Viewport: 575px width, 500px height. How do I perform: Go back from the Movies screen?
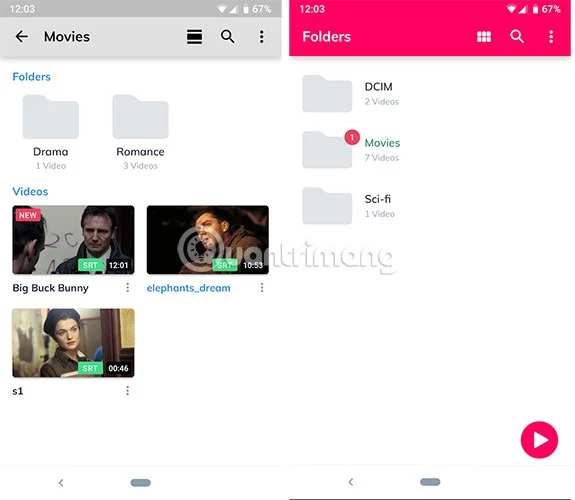22,36
